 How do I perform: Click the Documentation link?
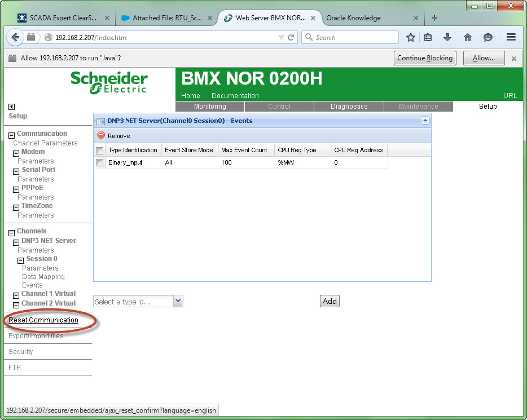tap(235, 96)
